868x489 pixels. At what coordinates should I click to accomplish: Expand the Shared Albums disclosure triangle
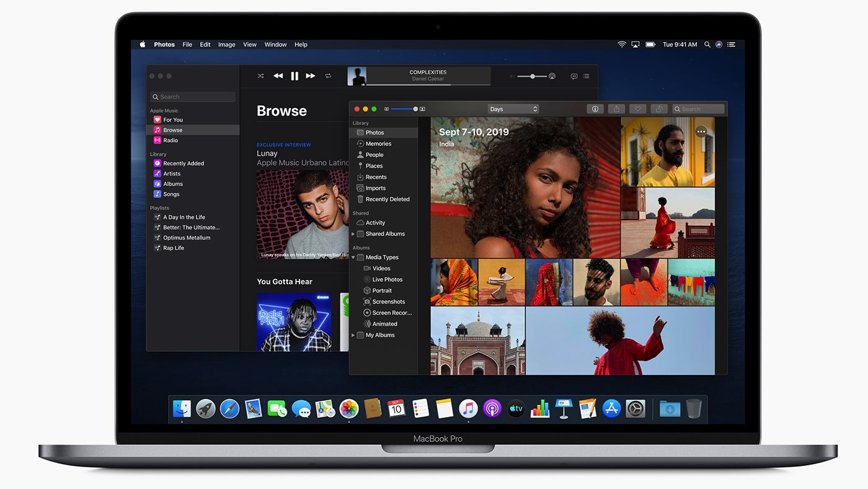[353, 234]
